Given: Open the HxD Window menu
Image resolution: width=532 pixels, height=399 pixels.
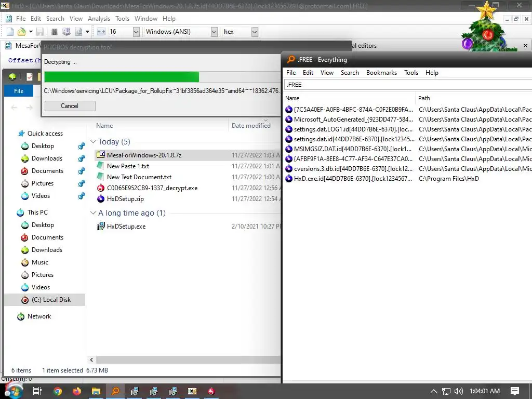Looking at the screenshot, I should tap(146, 19).
